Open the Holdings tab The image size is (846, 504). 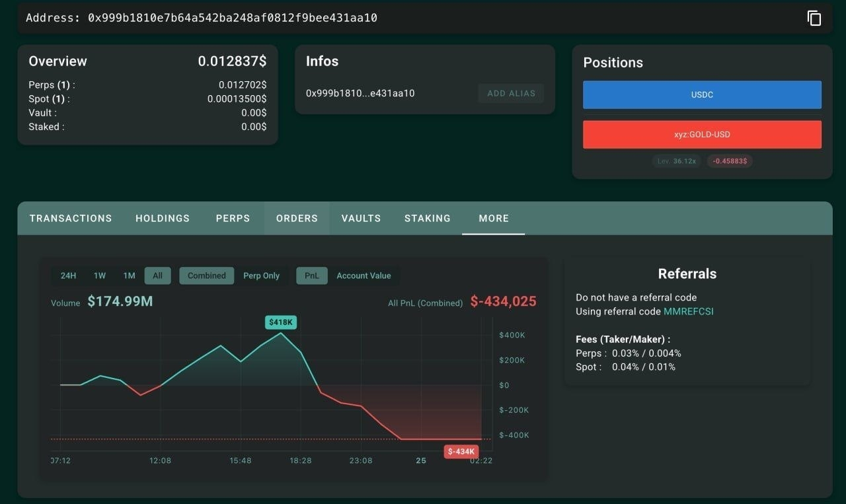[163, 218]
